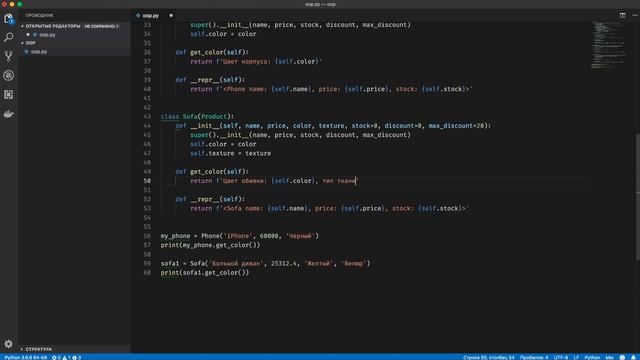Click line number 43 in the gutter
This screenshot has height=360, width=640.
[147, 117]
